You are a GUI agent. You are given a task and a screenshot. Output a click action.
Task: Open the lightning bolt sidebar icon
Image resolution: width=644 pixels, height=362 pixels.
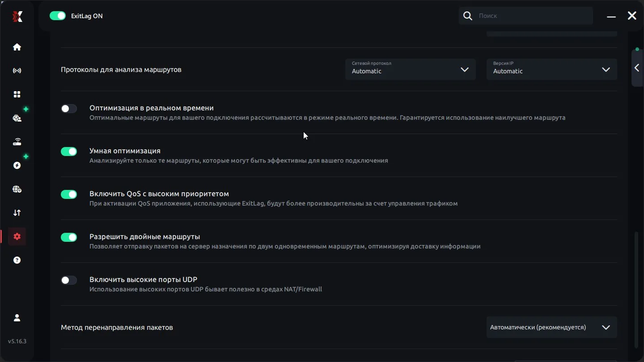click(17, 165)
